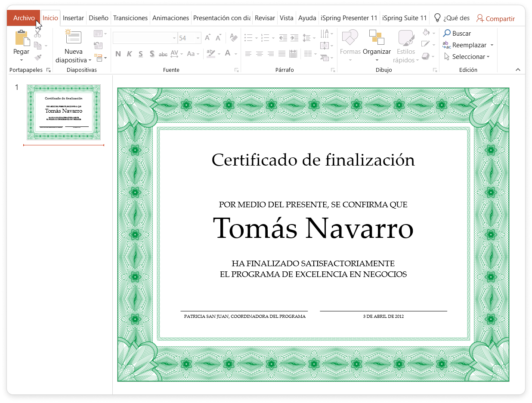532x403 pixels.
Task: Switch to the Transiciones tab
Action: [x=130, y=18]
